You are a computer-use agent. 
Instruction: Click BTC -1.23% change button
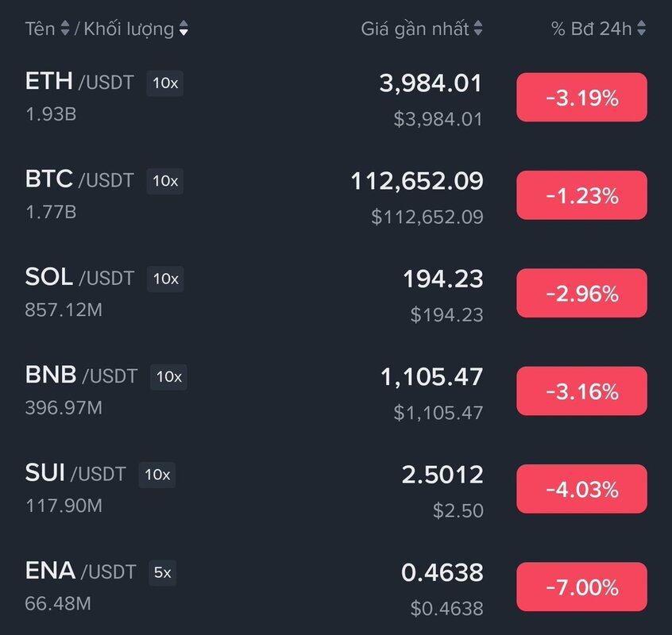[x=581, y=195]
